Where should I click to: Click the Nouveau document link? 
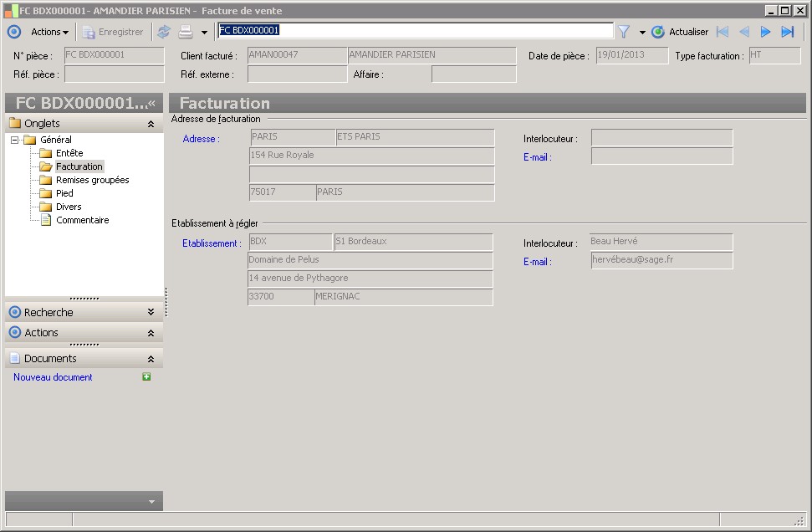tap(53, 377)
